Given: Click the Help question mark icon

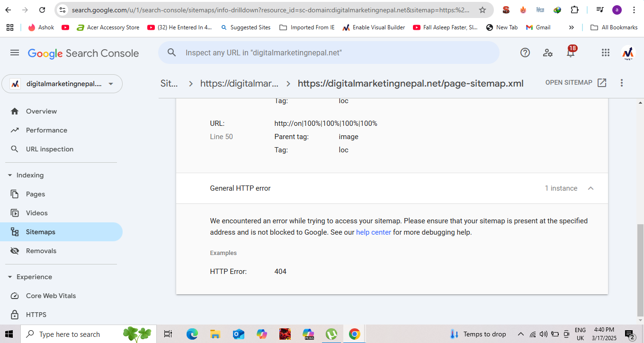Looking at the screenshot, I should pyautogui.click(x=525, y=53).
